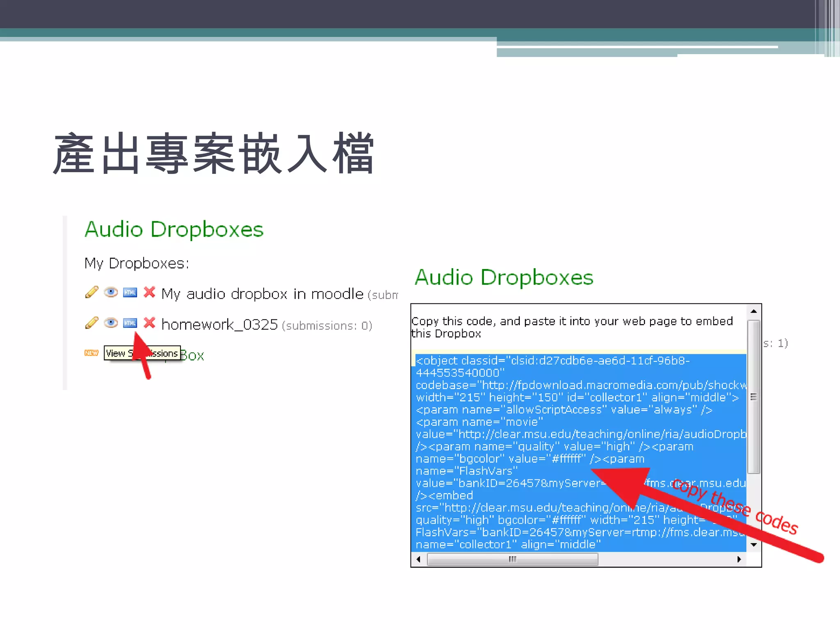The image size is (840, 630).
Task: Click the vertical scrollbar thumb in code box
Action: [753, 397]
